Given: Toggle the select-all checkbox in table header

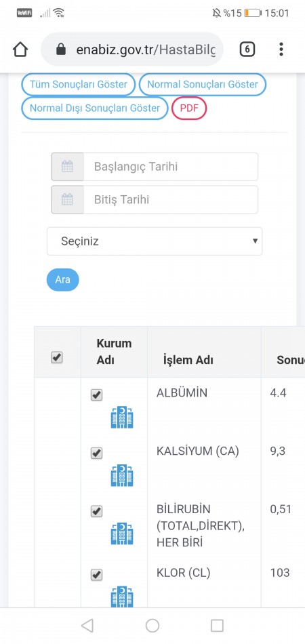Looking at the screenshot, I should pyautogui.click(x=57, y=357).
